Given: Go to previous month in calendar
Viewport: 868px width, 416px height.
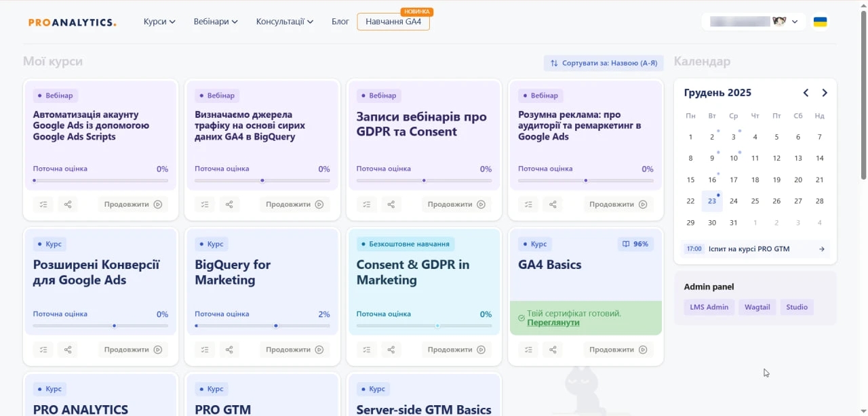Looking at the screenshot, I should pos(806,93).
